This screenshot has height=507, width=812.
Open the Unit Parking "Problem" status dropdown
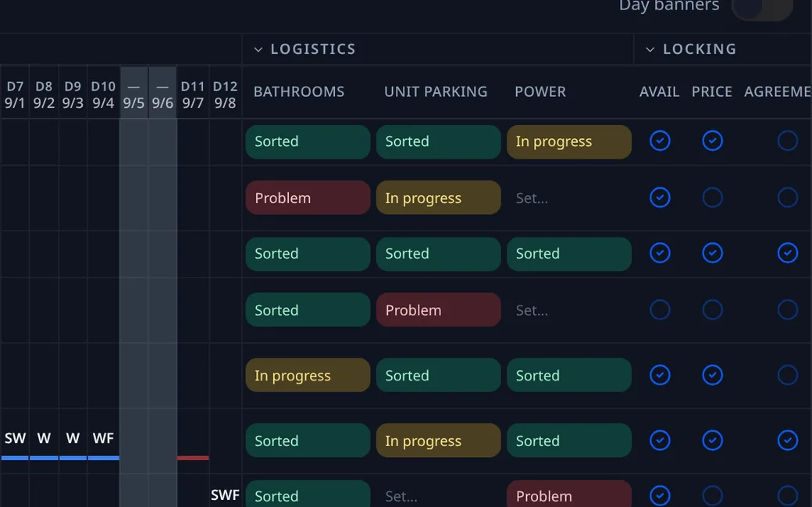[439, 310]
